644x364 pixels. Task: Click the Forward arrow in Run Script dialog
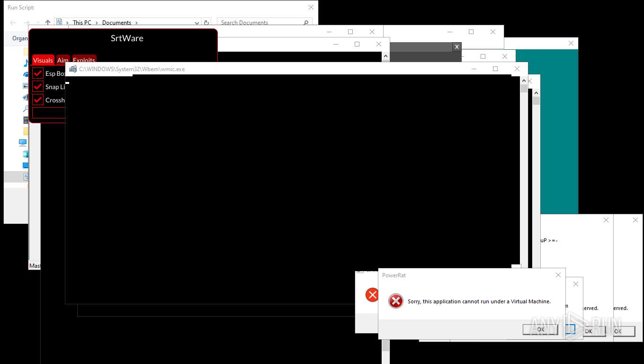point(27,22)
